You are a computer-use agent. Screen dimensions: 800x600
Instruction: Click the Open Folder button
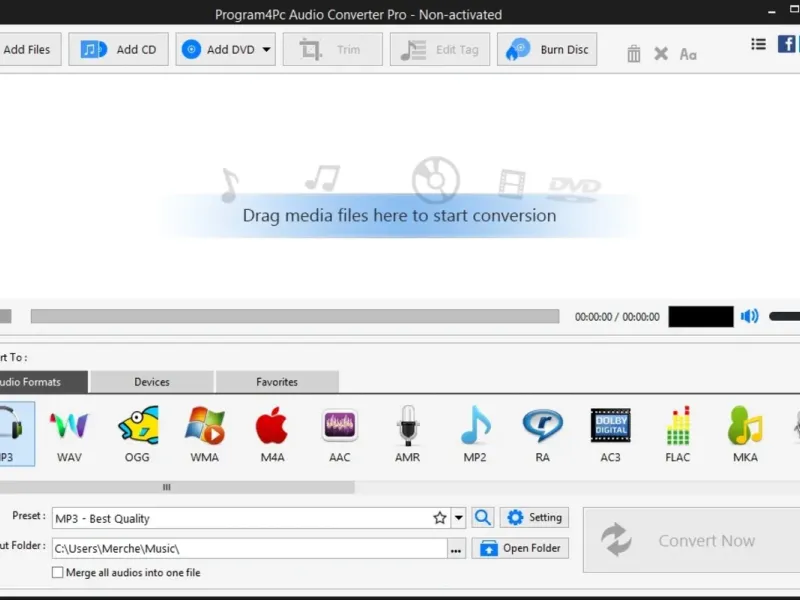520,548
